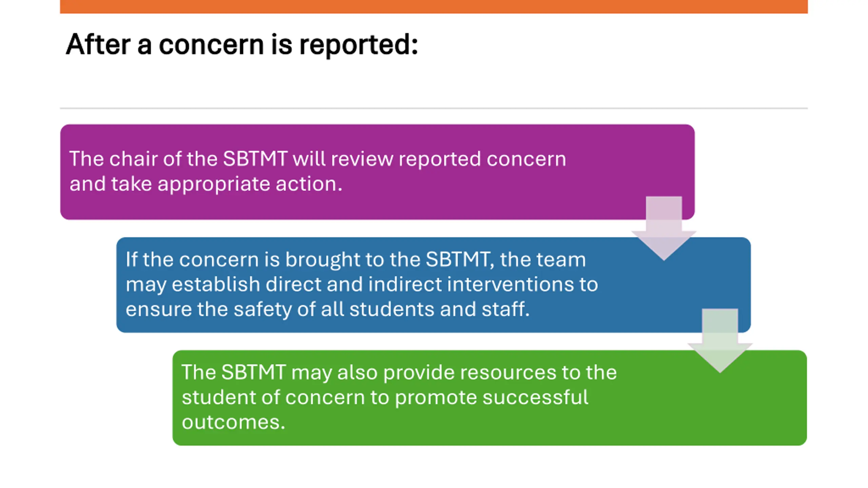Select the green provide resources box
Screen dimensions: 868x488
coord(489,398)
